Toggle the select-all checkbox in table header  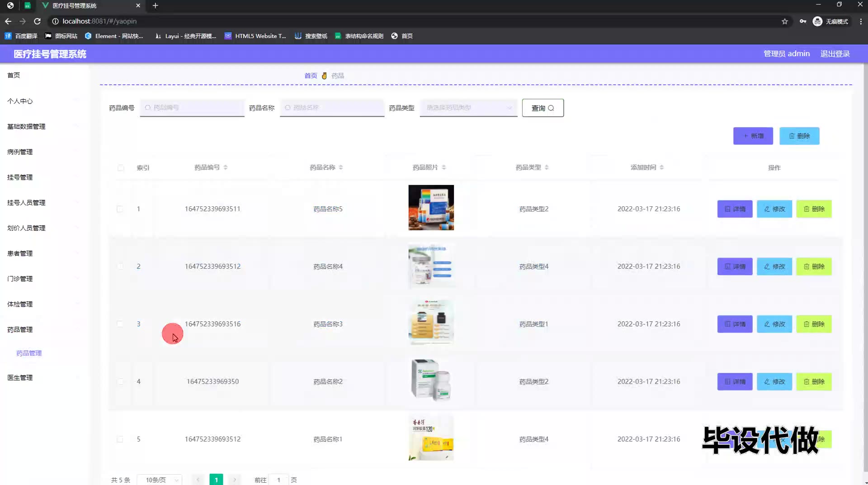coord(120,168)
